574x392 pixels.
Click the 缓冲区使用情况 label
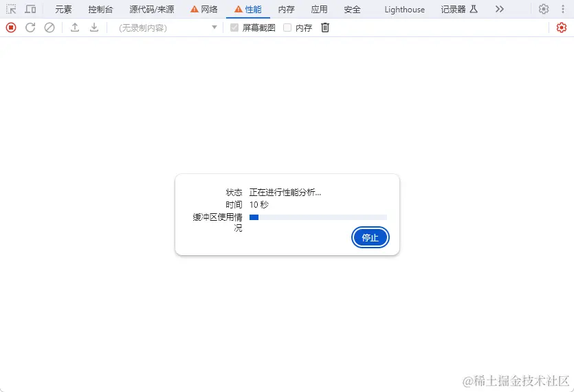pos(217,222)
